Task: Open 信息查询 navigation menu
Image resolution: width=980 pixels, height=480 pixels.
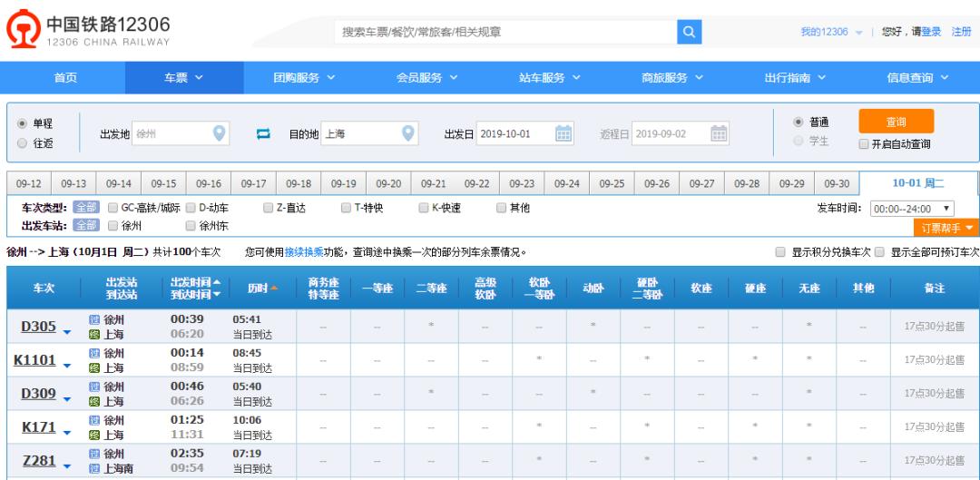Action: pyautogui.click(x=917, y=77)
